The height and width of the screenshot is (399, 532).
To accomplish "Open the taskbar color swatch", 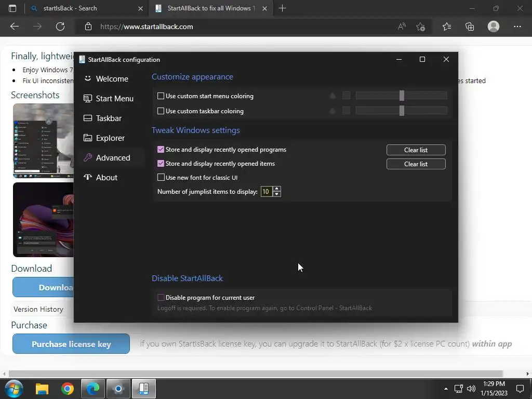I will (346, 111).
